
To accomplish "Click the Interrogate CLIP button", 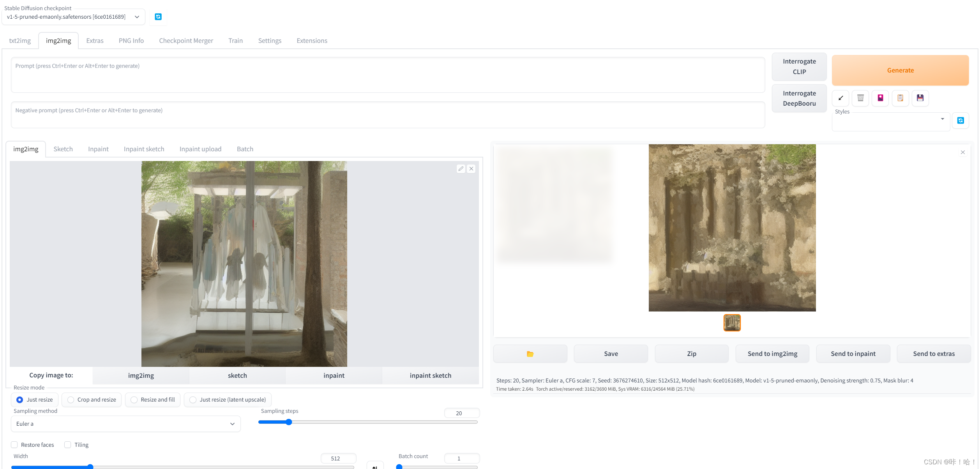I will coord(799,67).
